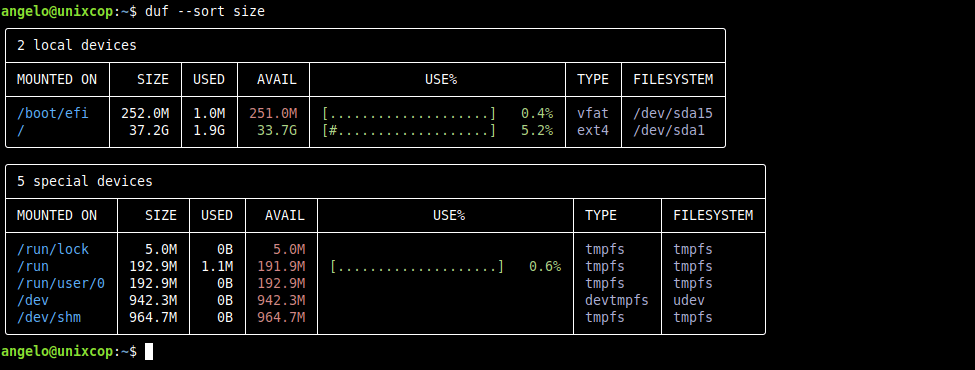Click the /dev mount point in the fourth row

33,300
